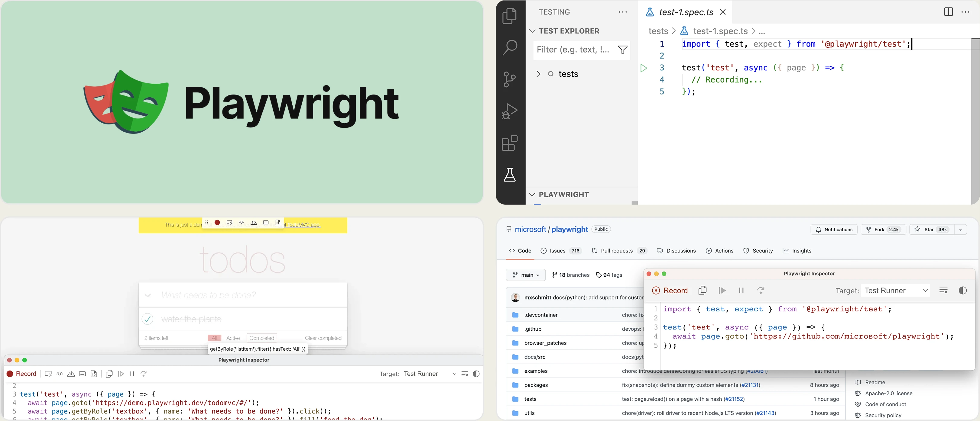
Task: Toggle the red record dot on floating toolbar
Action: [x=217, y=223]
